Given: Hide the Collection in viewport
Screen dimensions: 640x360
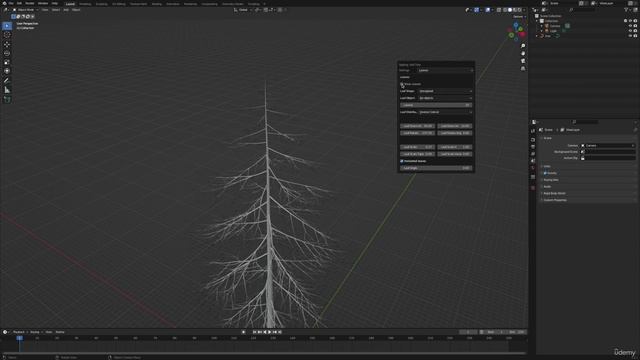Looking at the screenshot, I should point(630,21).
